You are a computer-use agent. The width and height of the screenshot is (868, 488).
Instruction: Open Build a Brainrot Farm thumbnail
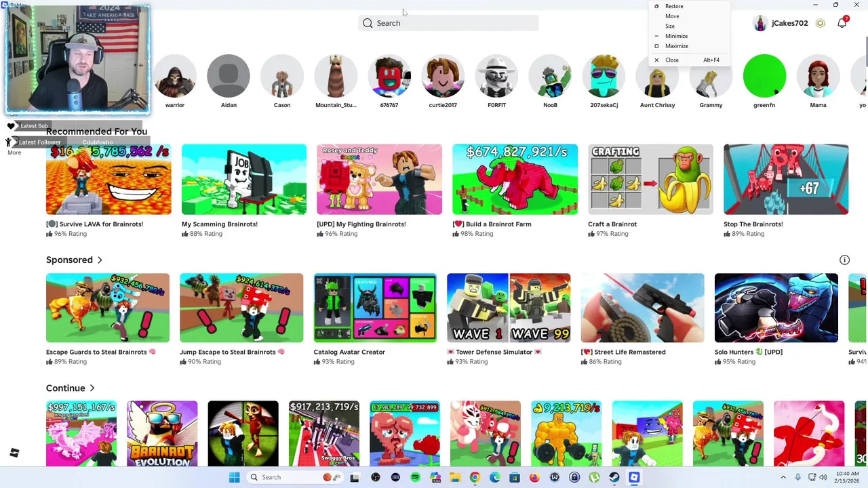pos(515,180)
